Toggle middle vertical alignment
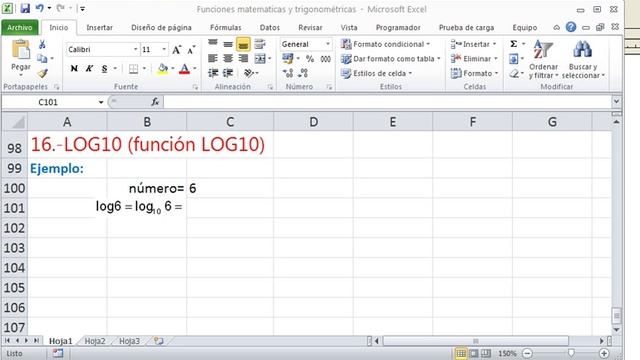Viewport: 640px width, 360px height. click(228, 44)
